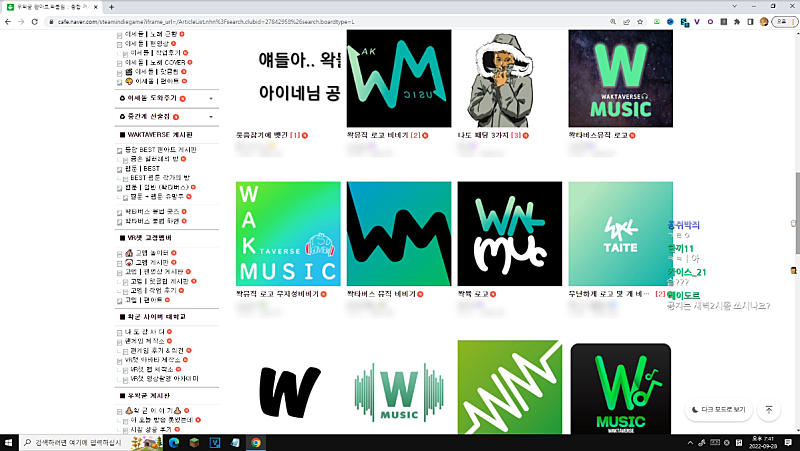Open BEST 팬툰 작가의 방 board
The width and height of the screenshot is (800, 451).
pos(160,178)
